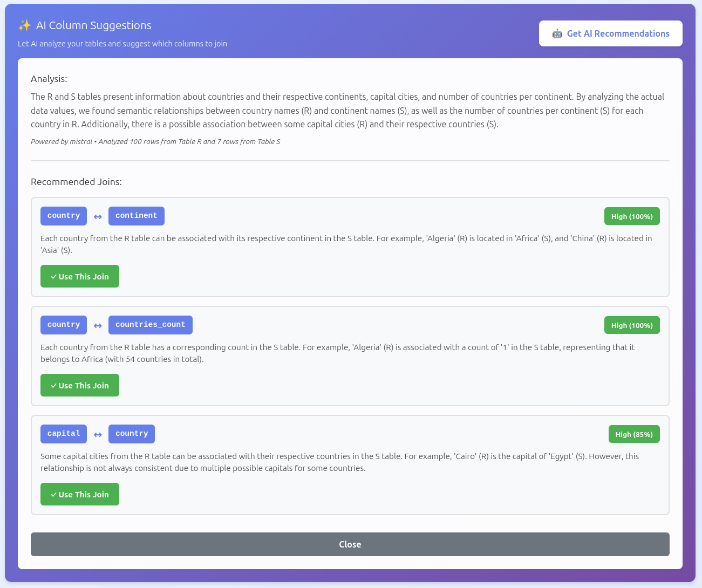Click the country chip paired with countries_count
This screenshot has height=588, width=702.
(x=64, y=325)
